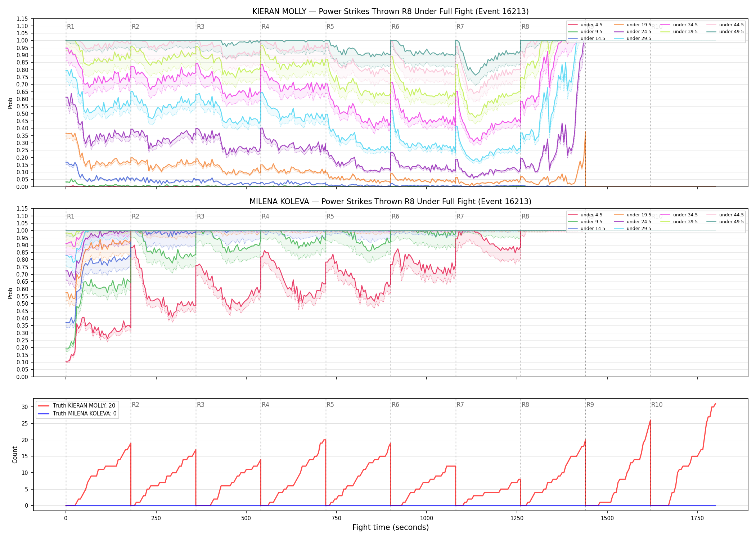Click 'under 49.5' legend entry in Kieran Molly chart
This screenshot has width=756, height=540.
[725, 32]
